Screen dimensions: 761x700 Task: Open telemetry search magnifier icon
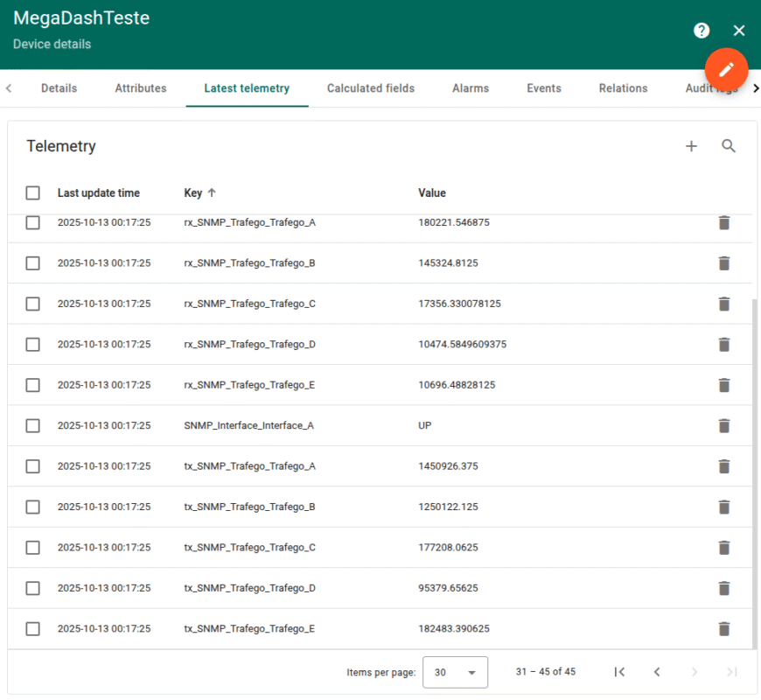[x=729, y=146]
